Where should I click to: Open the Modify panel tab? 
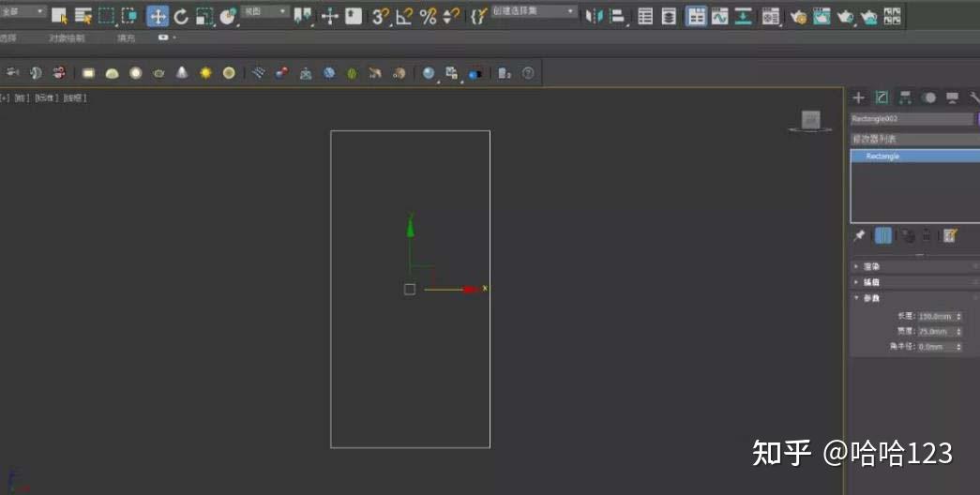[882, 97]
